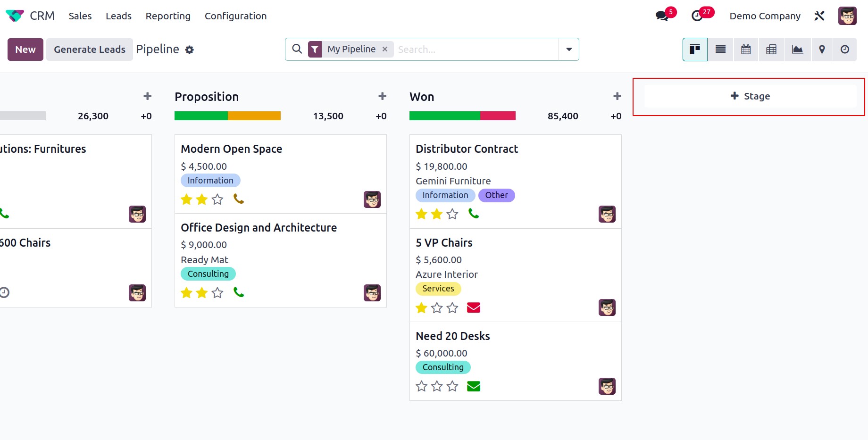Open the user avatar menu in navbar
868x440 pixels.
point(847,16)
